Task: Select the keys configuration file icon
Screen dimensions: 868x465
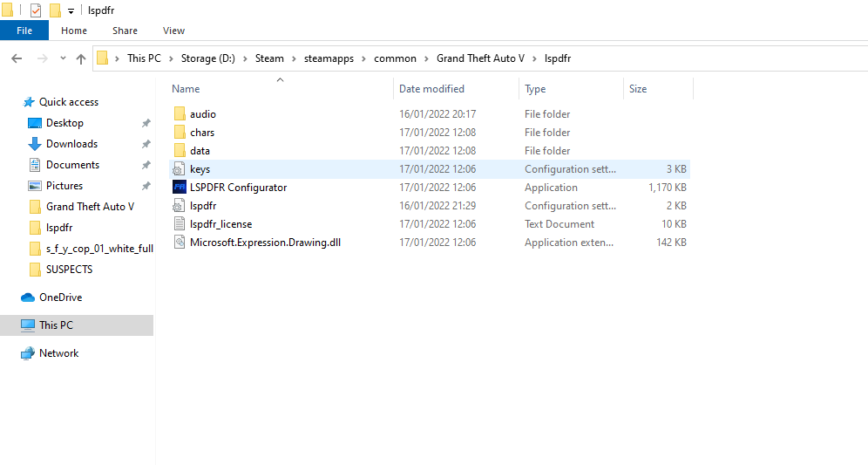Action: pyautogui.click(x=179, y=169)
